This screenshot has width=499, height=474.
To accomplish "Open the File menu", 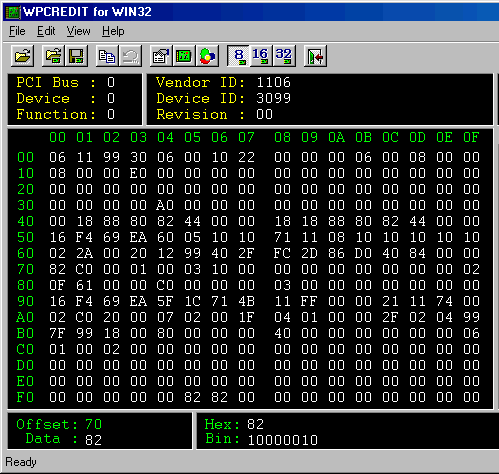I will tap(17, 31).
